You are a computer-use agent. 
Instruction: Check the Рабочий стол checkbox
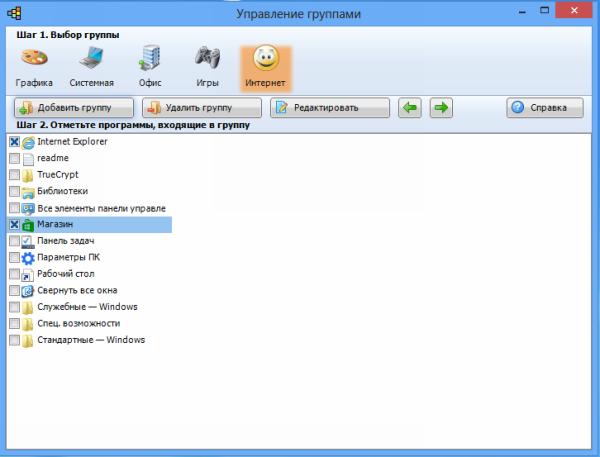click(x=14, y=274)
